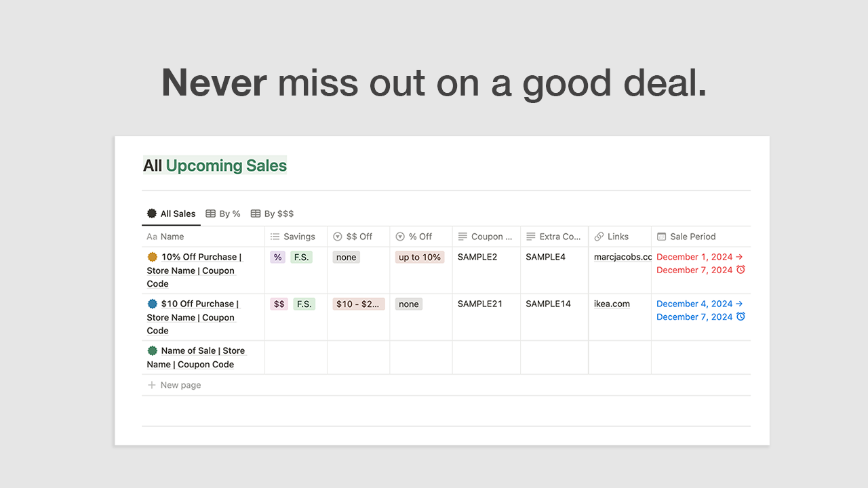Open the Name of Sale page
Screen dimensions: 868x488
click(x=196, y=357)
